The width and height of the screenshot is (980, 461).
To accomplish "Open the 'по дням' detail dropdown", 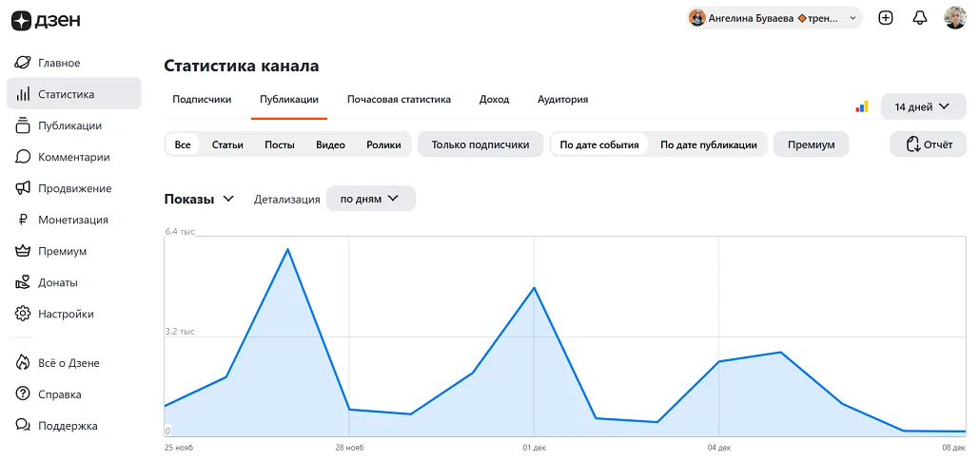I will pyautogui.click(x=370, y=199).
